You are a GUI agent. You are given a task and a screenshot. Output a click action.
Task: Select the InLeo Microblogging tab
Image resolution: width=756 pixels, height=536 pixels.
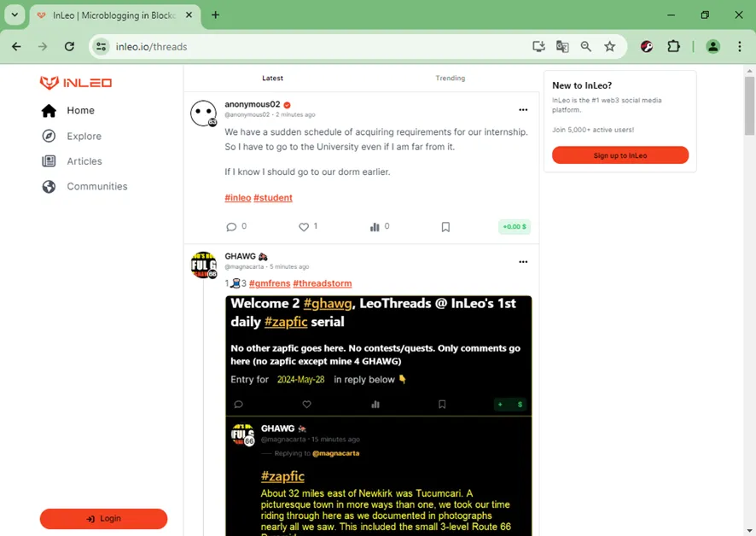113,15
